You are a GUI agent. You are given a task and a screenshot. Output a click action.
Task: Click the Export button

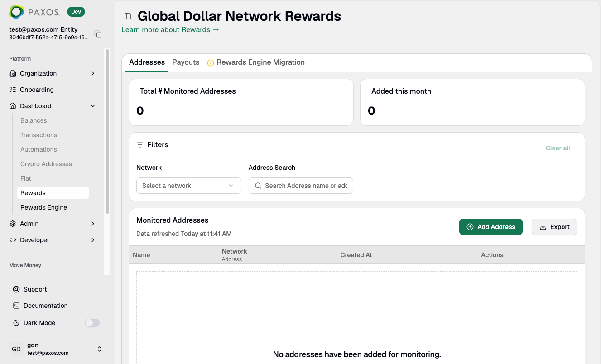click(x=554, y=227)
